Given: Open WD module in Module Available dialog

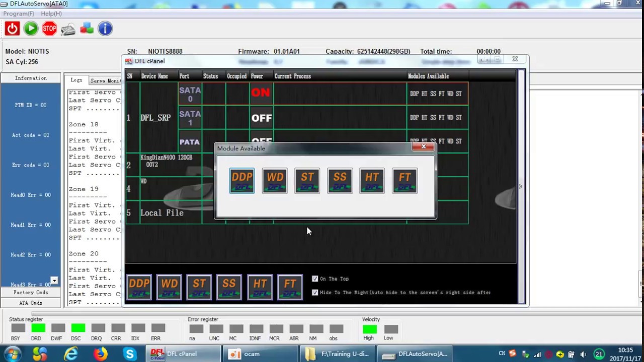Looking at the screenshot, I should pos(275,181).
